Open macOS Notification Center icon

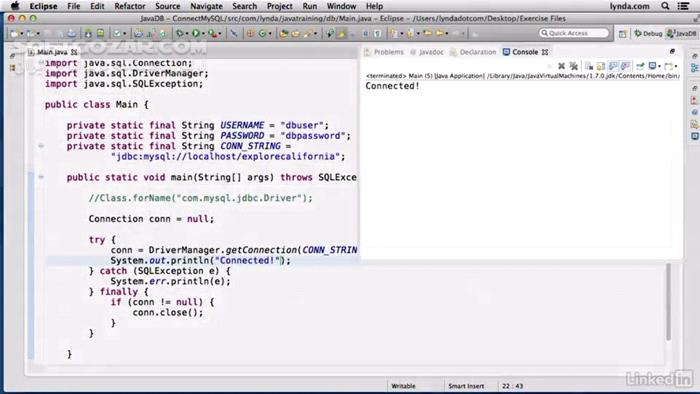coord(683,6)
